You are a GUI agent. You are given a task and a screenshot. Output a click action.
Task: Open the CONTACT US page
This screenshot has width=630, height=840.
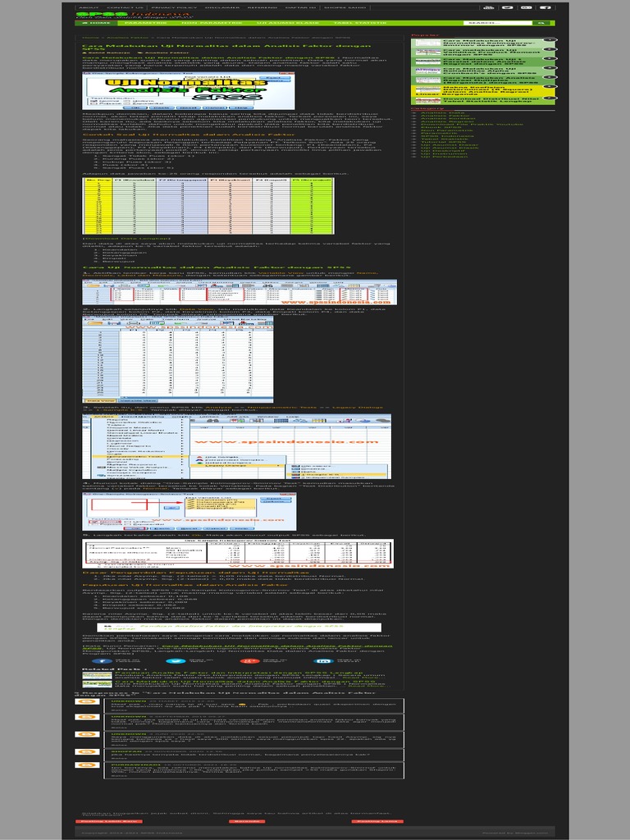coord(125,7)
